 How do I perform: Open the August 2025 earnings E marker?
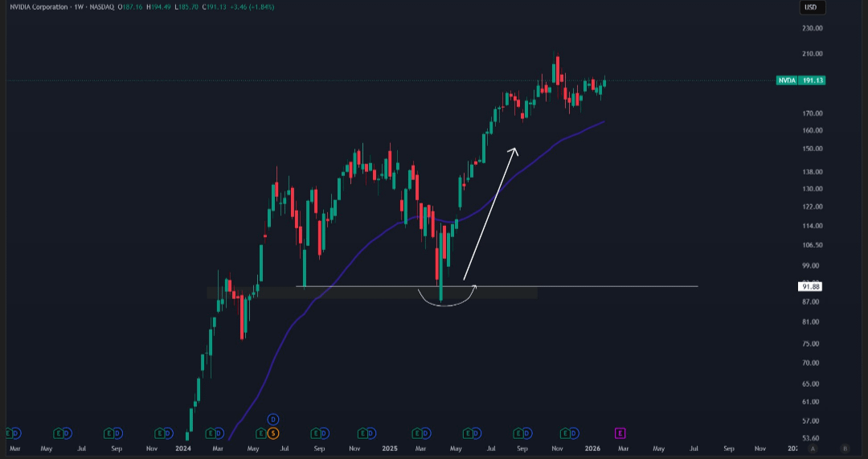pyautogui.click(x=518, y=433)
